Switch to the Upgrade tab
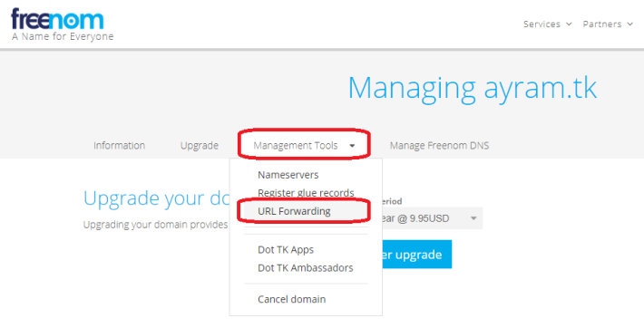This screenshot has width=644, height=328. click(200, 145)
